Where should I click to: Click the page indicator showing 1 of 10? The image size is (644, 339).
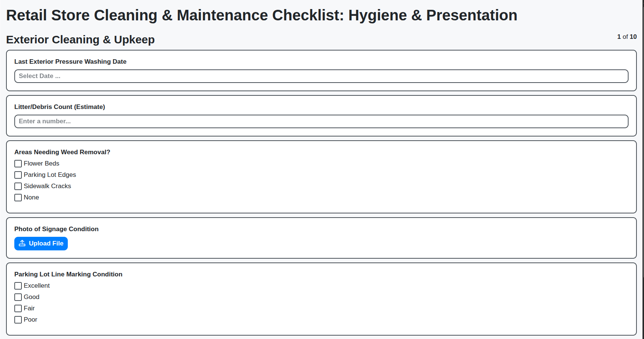click(627, 37)
